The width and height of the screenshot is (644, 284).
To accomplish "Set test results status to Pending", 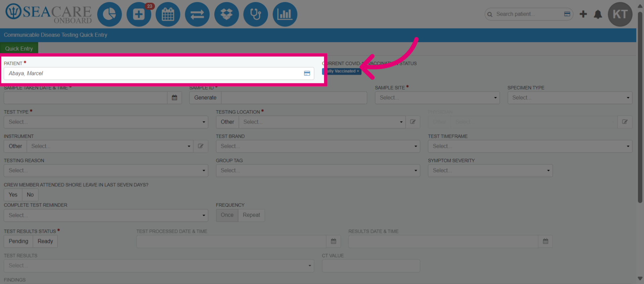I will [18, 241].
